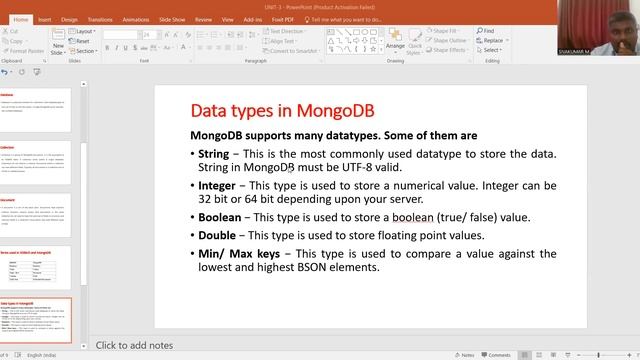640x360 pixels.
Task: Click the Decrease List Level icon
Action: click(x=231, y=35)
